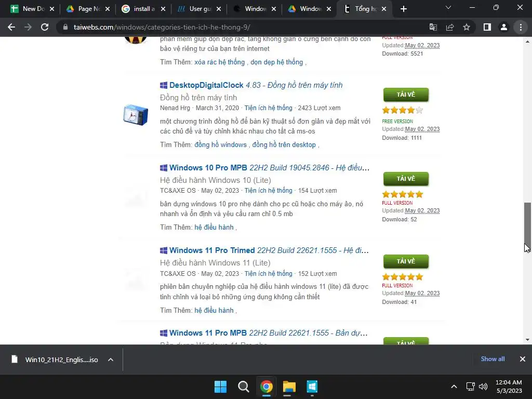Click TẢI VỀ for DesktopDigitalClock

(406, 95)
